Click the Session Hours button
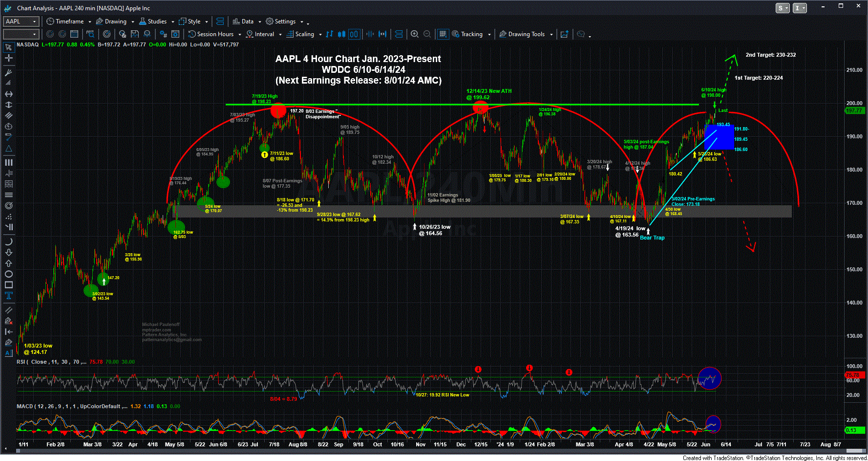This screenshot has width=868, height=461. point(211,34)
